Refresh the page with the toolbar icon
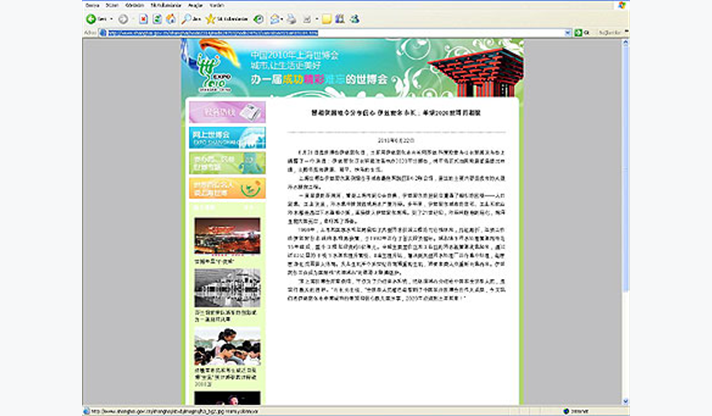This screenshot has height=416, width=712. click(x=158, y=19)
